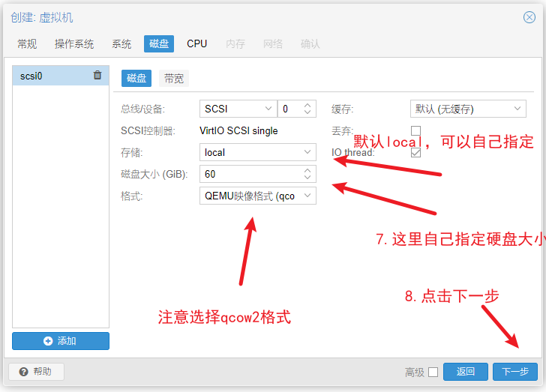Delete scsi0 disk using trash icon
The width and height of the screenshot is (546, 392).
click(97, 75)
